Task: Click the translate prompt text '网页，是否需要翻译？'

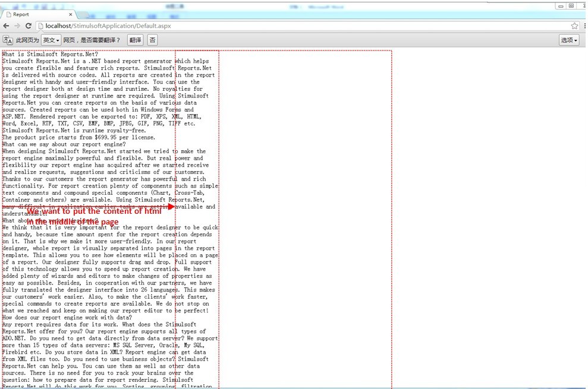Action: pyautogui.click(x=92, y=40)
